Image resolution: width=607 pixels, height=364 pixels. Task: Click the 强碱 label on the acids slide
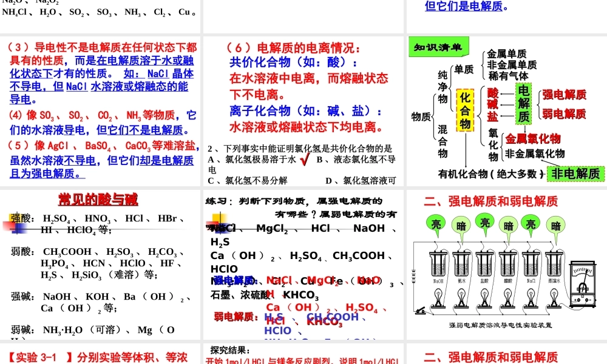click(x=22, y=296)
